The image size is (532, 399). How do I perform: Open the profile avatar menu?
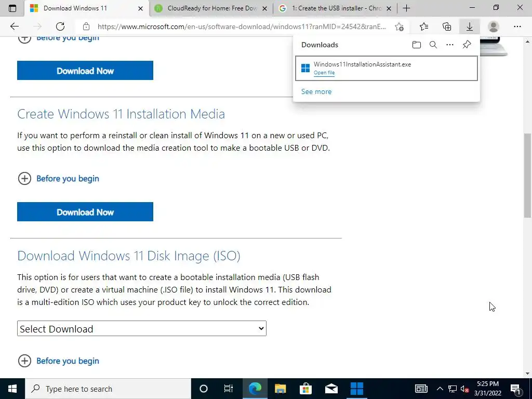click(494, 26)
